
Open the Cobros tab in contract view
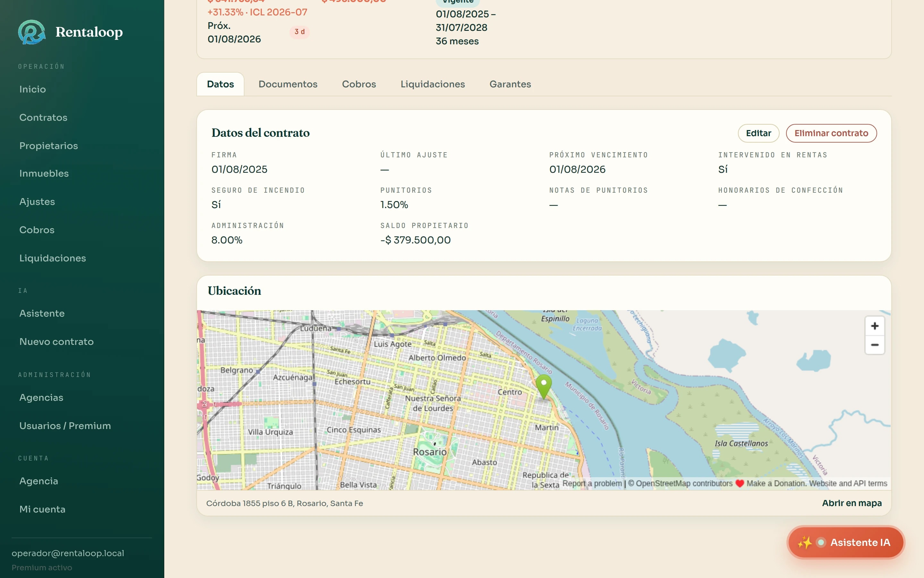tap(359, 84)
